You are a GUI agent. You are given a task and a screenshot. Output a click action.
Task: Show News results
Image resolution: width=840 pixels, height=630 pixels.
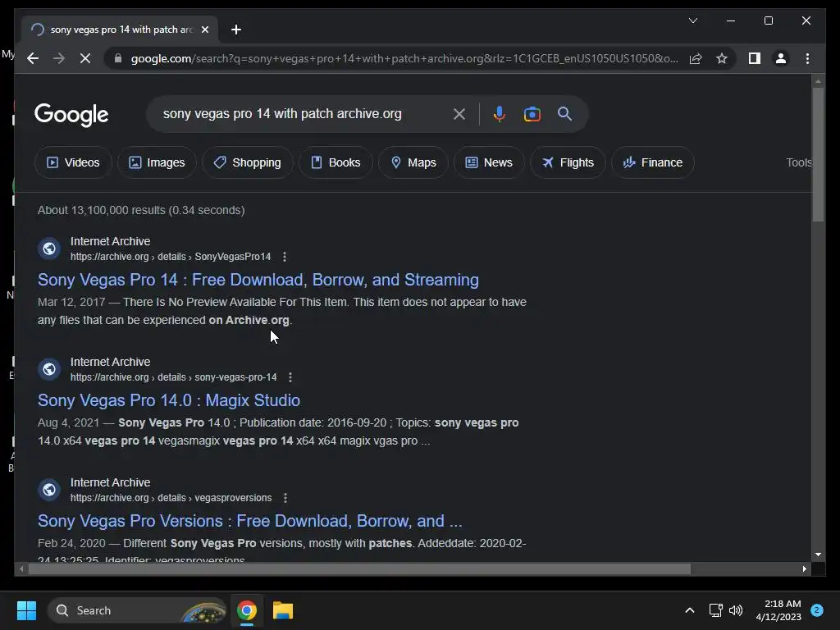pos(489,162)
